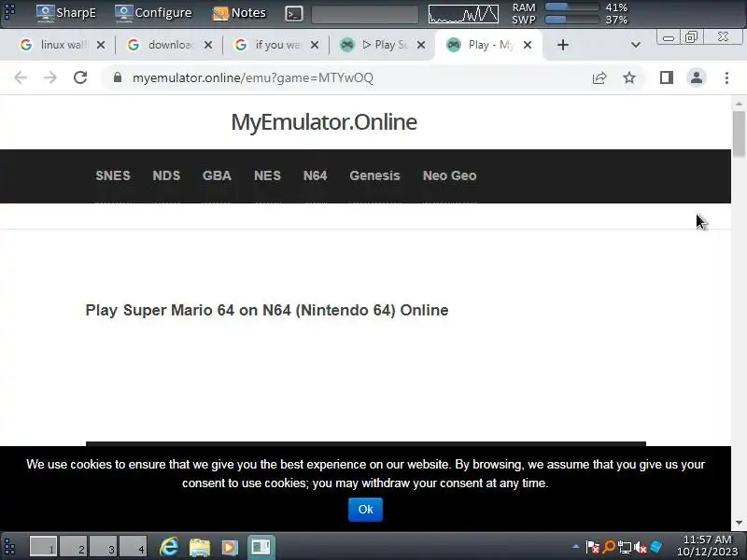Launch the terminal icon in top bar
The image size is (747, 560).
click(x=294, y=14)
